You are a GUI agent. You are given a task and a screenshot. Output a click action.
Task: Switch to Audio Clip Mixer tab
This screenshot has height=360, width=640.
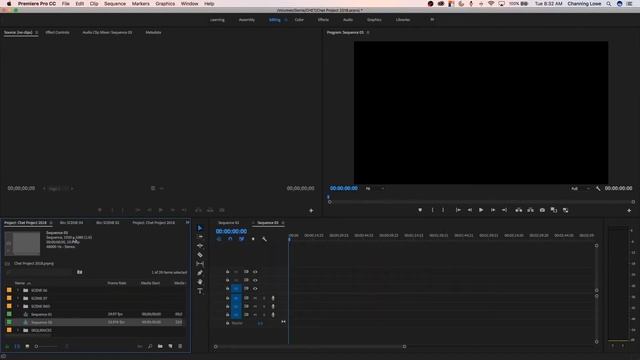coord(107,32)
